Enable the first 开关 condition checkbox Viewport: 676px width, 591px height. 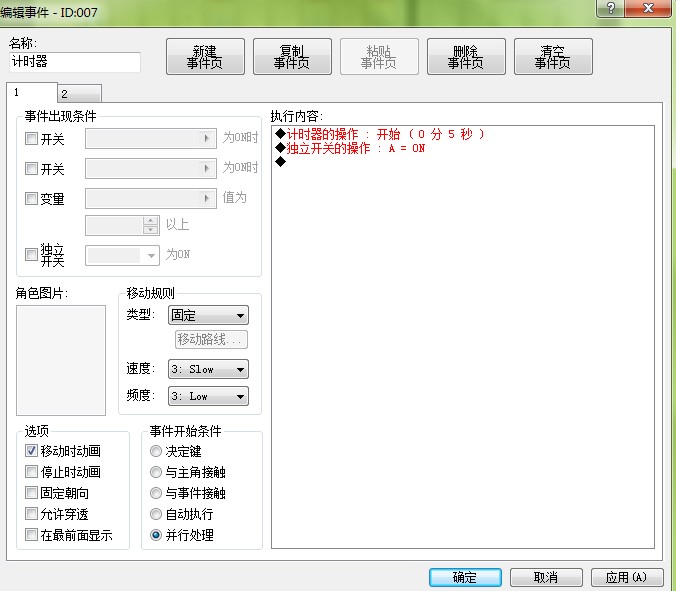tap(31, 138)
